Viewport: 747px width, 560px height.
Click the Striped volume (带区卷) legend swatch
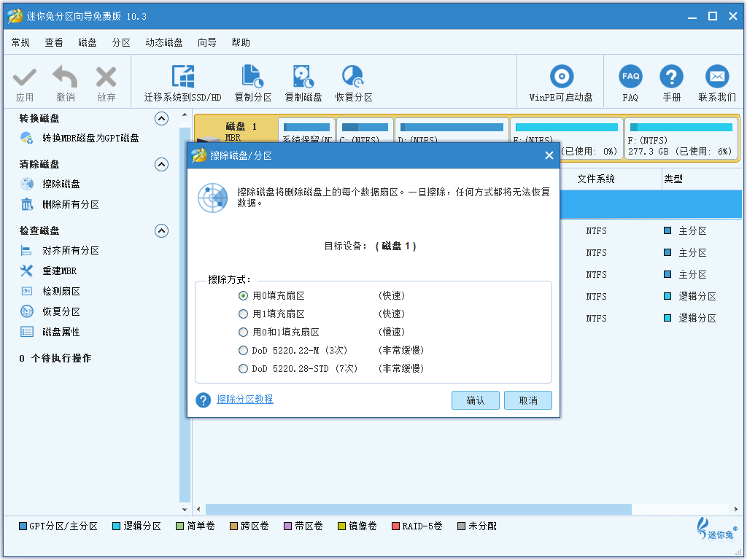tap(287, 526)
